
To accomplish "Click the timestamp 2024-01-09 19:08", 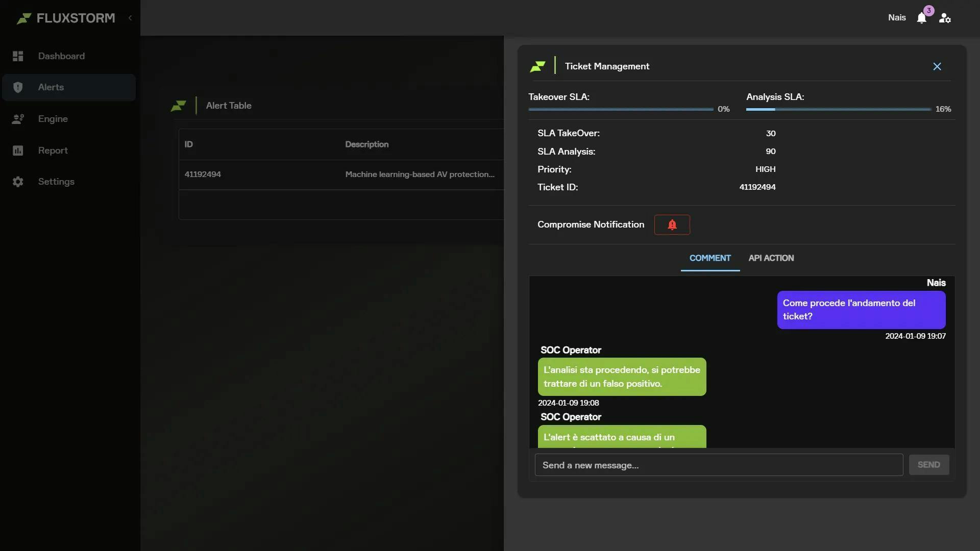I will [x=568, y=403].
